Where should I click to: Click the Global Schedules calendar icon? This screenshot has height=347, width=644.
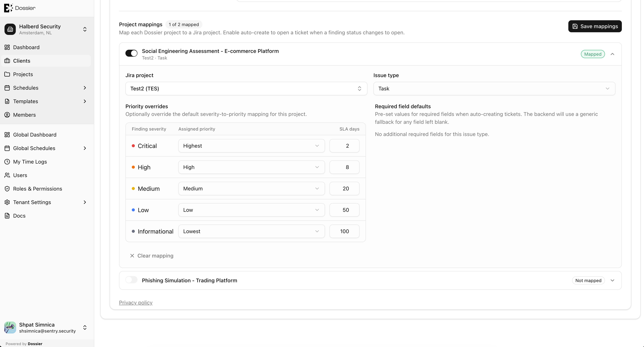[x=7, y=148]
